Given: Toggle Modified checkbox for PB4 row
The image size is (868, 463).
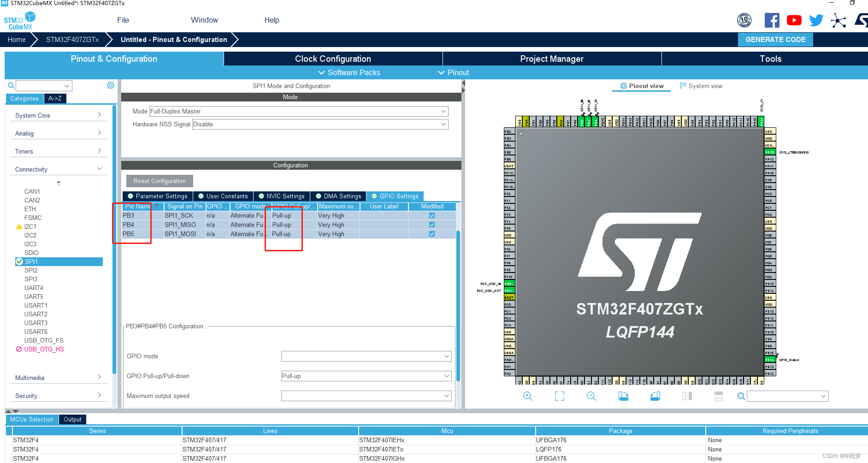Looking at the screenshot, I should tap(432, 225).
